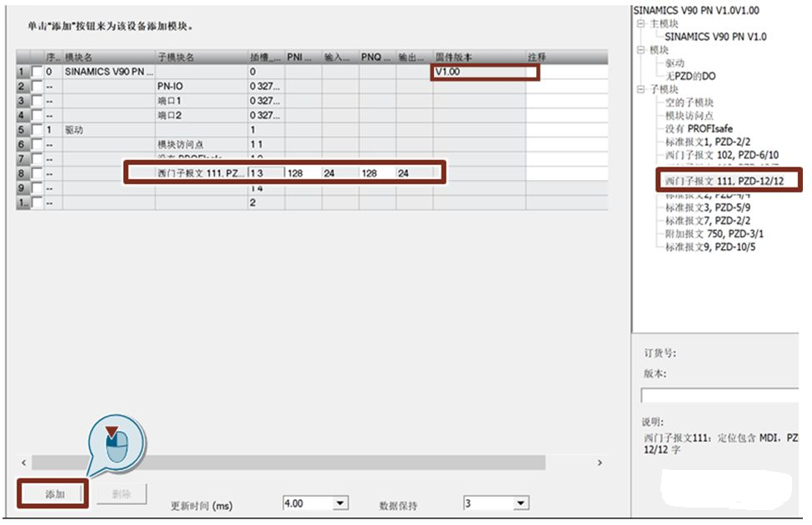Click the 模块访问点 cell in the table
The height and width of the screenshot is (525, 812).
point(202,144)
